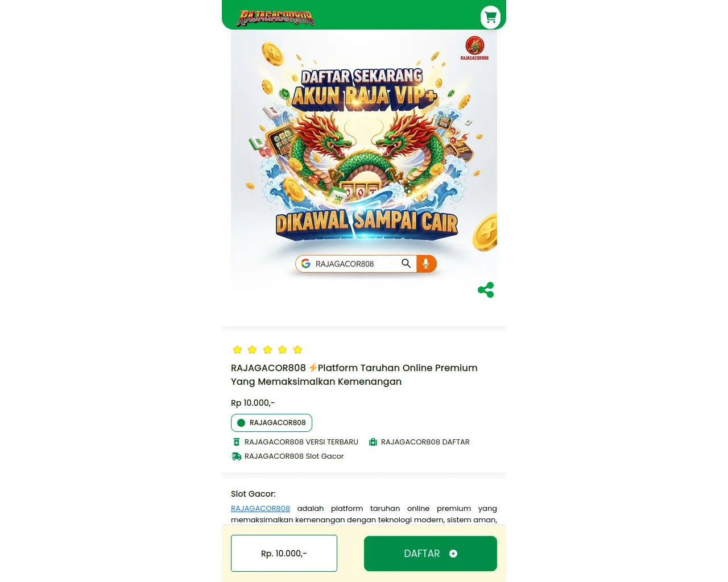Screen dimensions: 728x582
Task: Click the green DAFTAR button
Action: (x=431, y=554)
